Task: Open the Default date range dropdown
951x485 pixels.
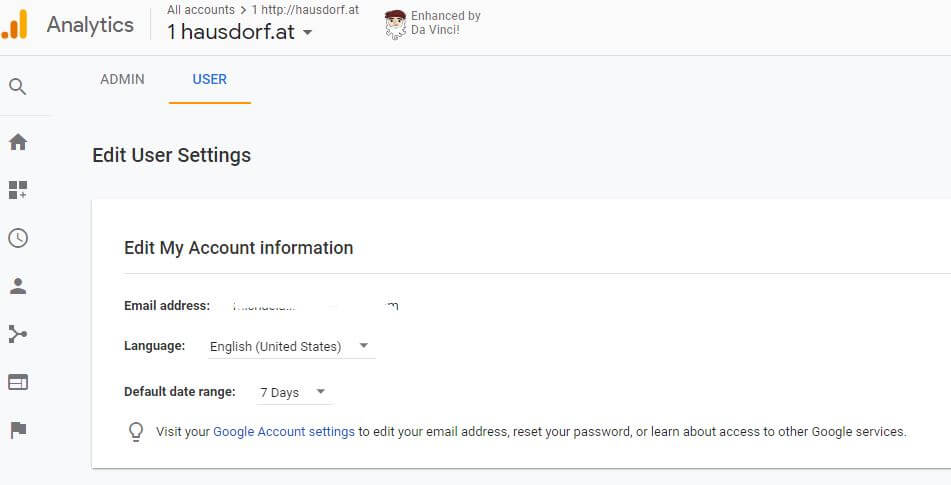Action: 292,392
